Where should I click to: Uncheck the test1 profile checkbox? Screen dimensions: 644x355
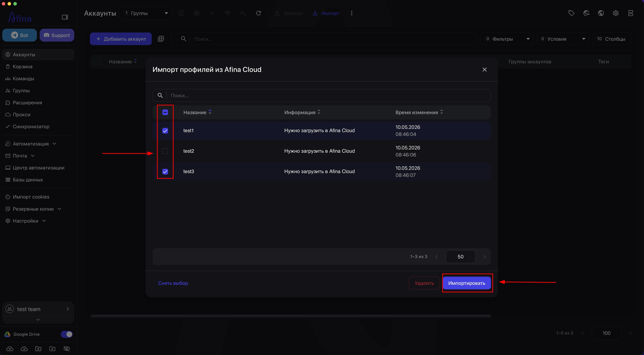(x=165, y=131)
